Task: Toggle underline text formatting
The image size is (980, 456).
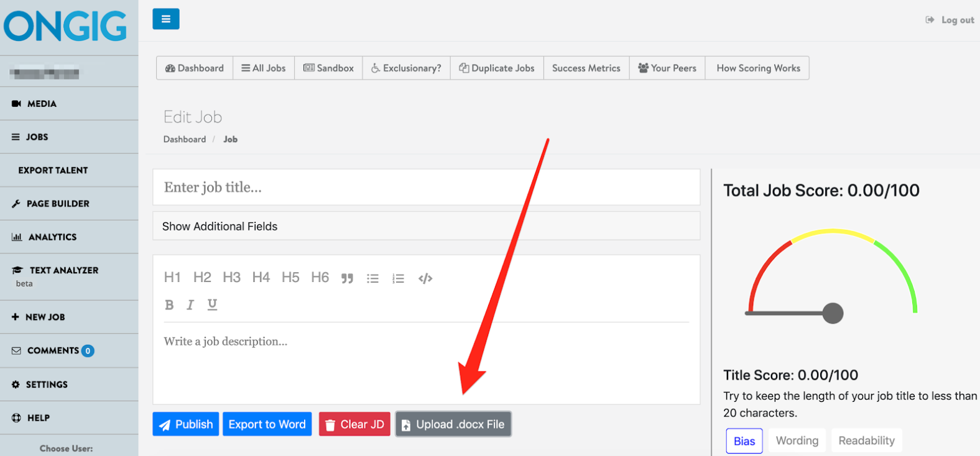Action: [212, 304]
